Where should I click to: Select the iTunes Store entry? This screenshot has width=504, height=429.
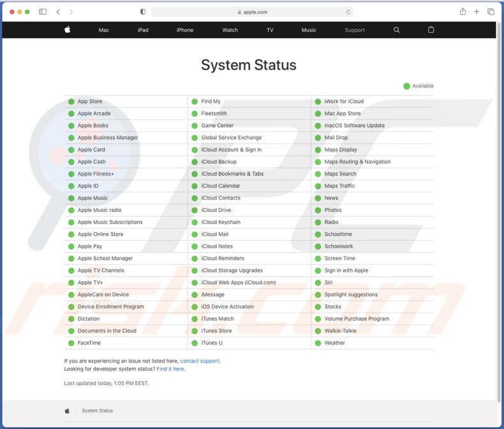216,331
